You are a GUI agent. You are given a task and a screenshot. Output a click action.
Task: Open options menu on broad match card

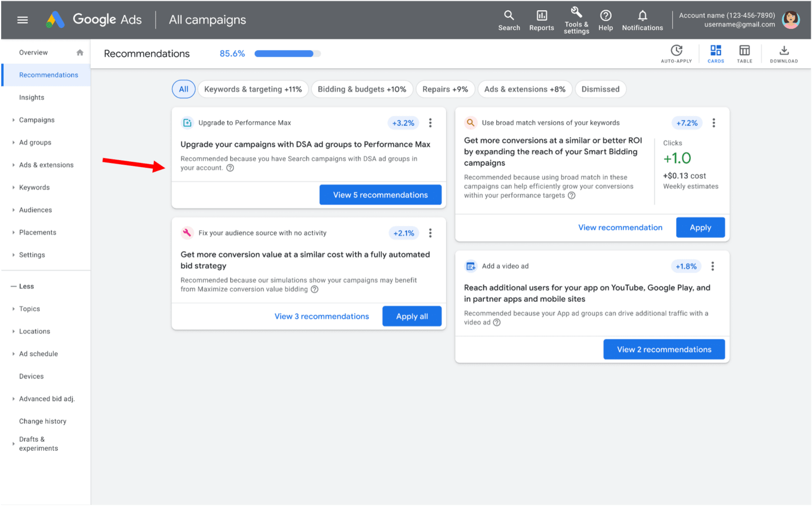714,123
